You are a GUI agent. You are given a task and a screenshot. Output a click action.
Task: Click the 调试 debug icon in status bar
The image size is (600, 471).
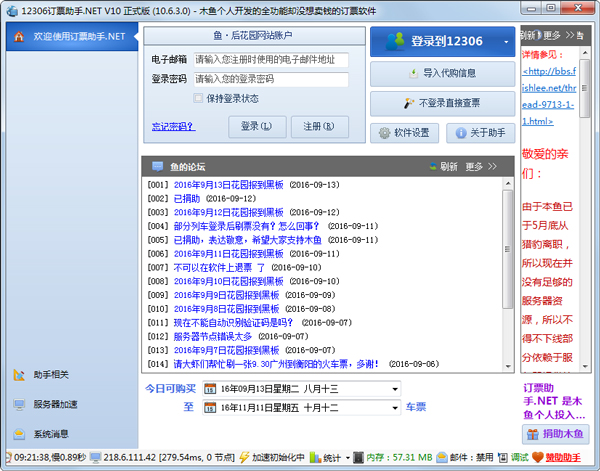pyautogui.click(x=502, y=457)
